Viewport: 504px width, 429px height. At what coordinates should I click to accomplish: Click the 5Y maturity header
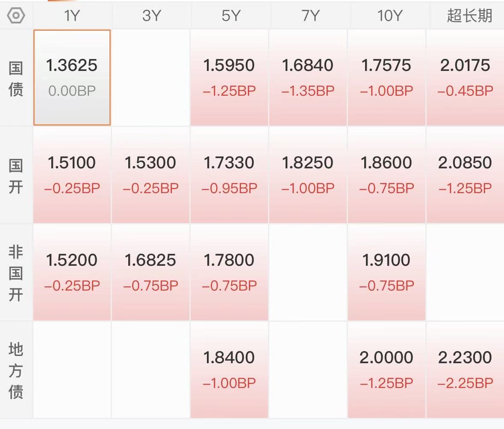[x=230, y=16]
